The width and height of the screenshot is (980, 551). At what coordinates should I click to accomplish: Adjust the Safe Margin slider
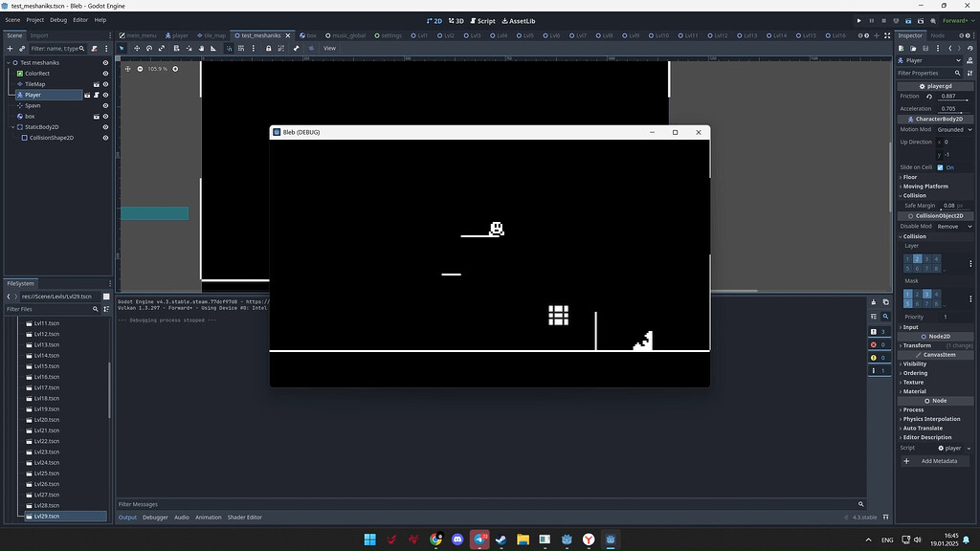pyautogui.click(x=954, y=206)
